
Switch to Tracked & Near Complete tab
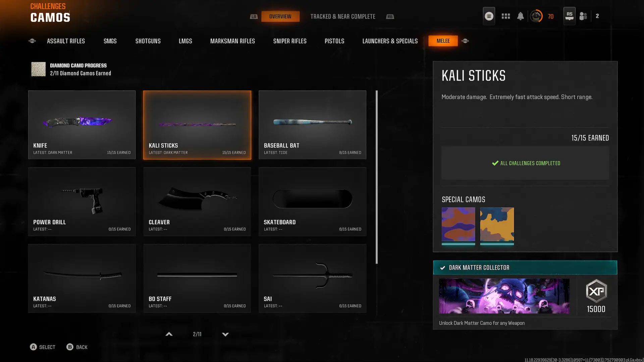click(x=342, y=16)
